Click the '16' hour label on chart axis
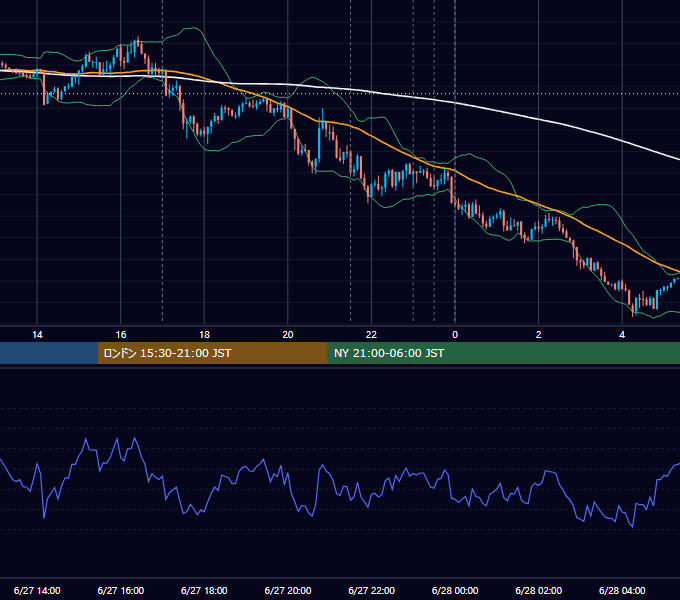 [121, 335]
